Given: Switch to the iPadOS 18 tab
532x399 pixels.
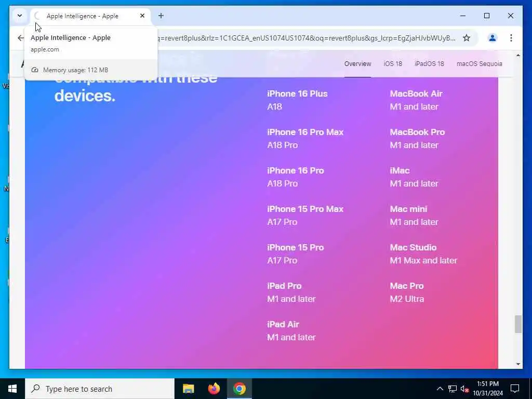Looking at the screenshot, I should [429, 64].
